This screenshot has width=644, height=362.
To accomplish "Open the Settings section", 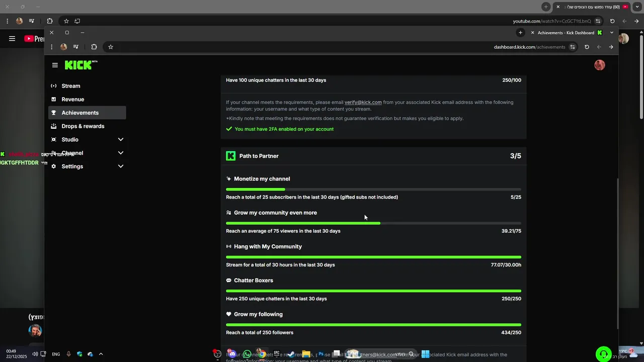I will click(x=87, y=166).
